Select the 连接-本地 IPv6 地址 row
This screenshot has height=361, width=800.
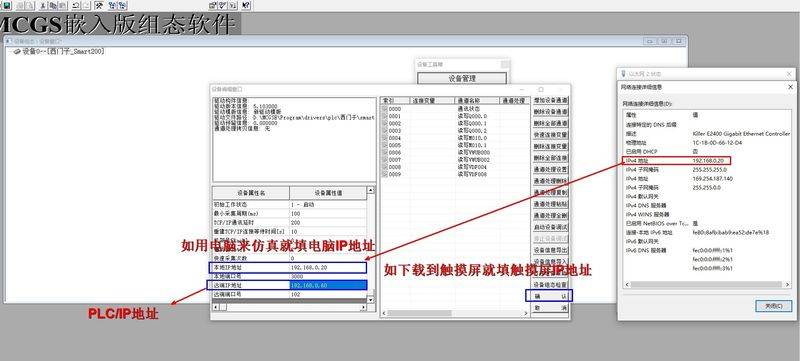pos(706,233)
